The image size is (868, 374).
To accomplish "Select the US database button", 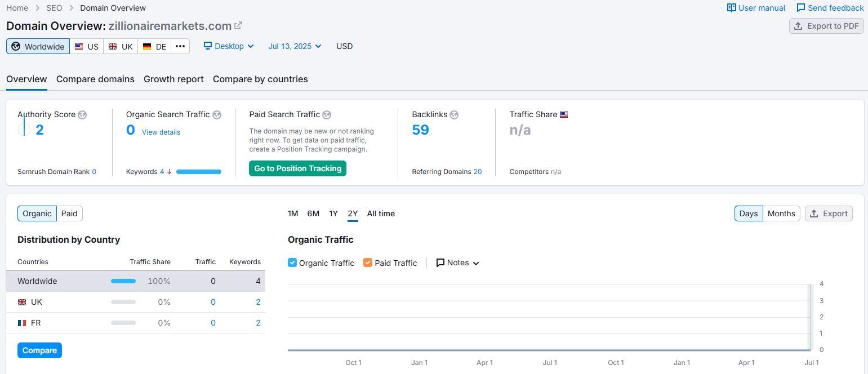I will click(87, 46).
